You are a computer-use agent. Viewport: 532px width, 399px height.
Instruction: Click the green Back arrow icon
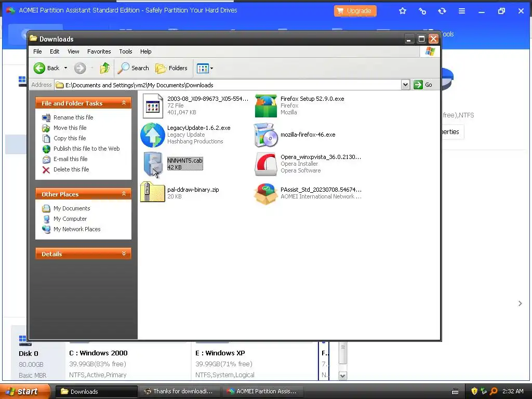click(x=39, y=68)
